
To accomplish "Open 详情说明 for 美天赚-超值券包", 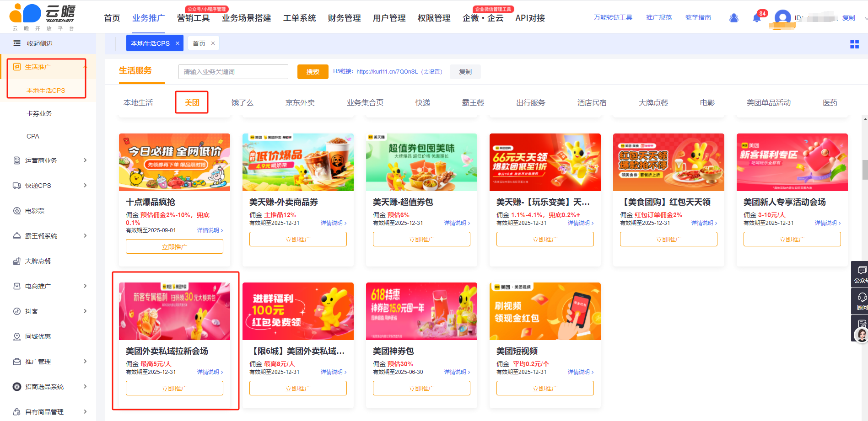I will pos(457,223).
